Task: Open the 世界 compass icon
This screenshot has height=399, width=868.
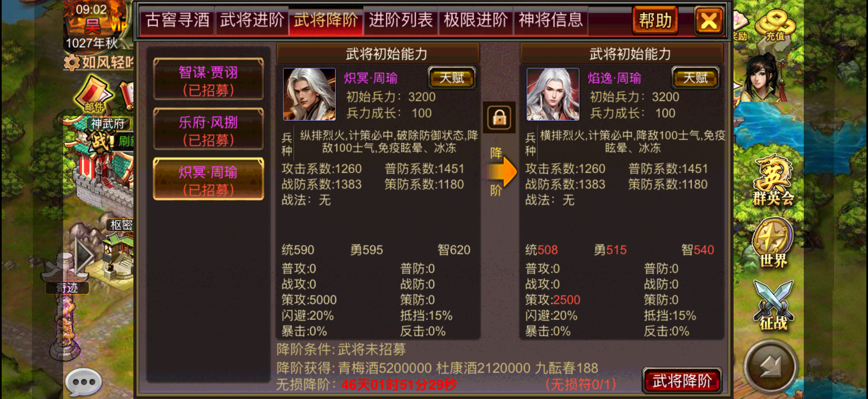Action: pyautogui.click(x=773, y=243)
